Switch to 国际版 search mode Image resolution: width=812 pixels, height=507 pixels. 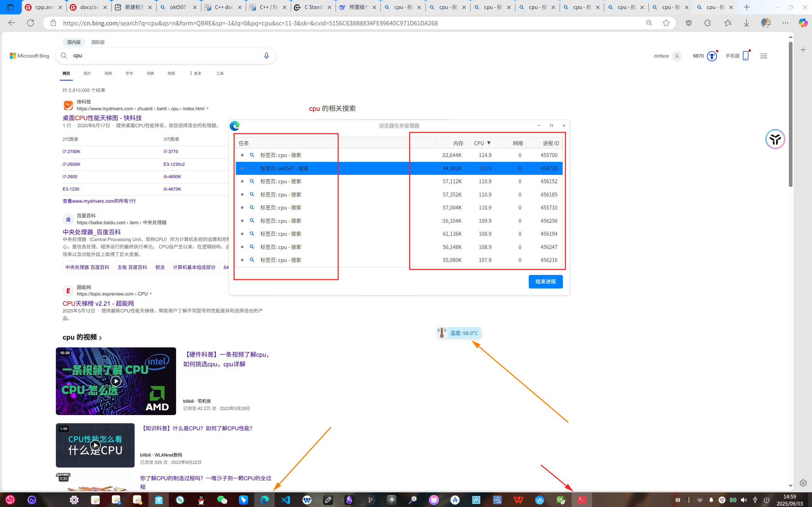tap(98, 42)
